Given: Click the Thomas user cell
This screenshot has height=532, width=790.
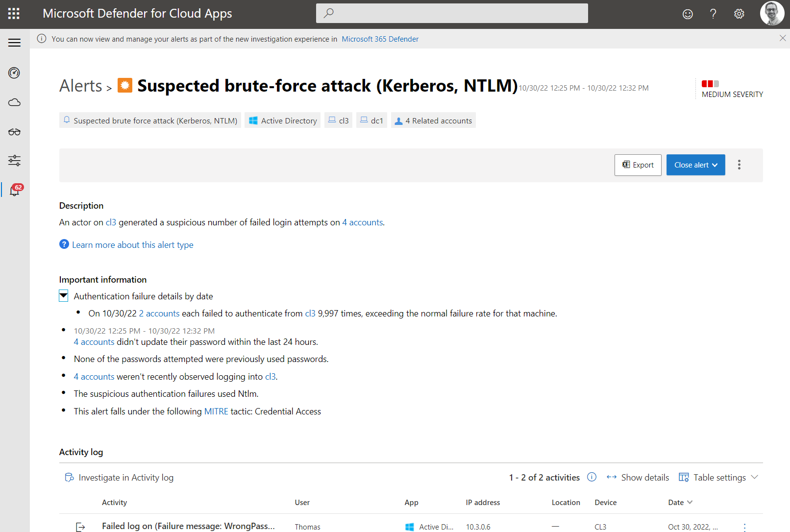Looking at the screenshot, I should 308,527.
